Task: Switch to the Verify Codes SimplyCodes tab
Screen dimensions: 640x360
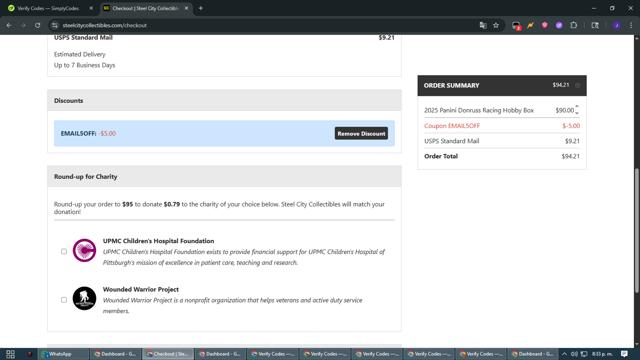Action: click(x=48, y=8)
